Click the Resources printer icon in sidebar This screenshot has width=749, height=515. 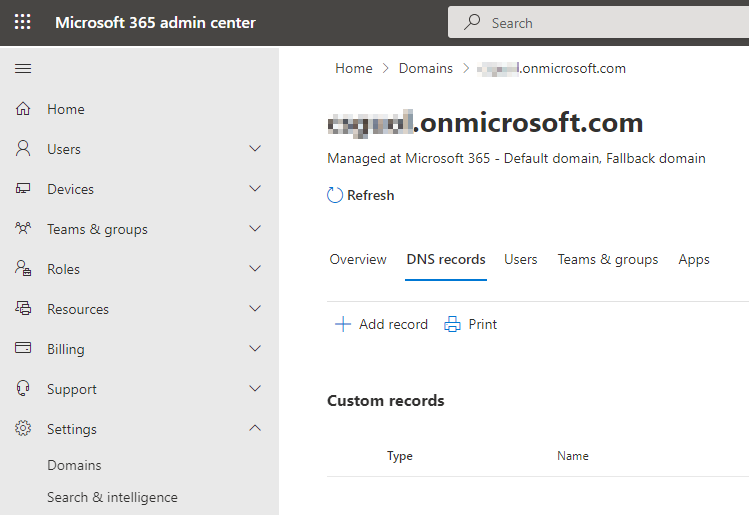[23, 309]
